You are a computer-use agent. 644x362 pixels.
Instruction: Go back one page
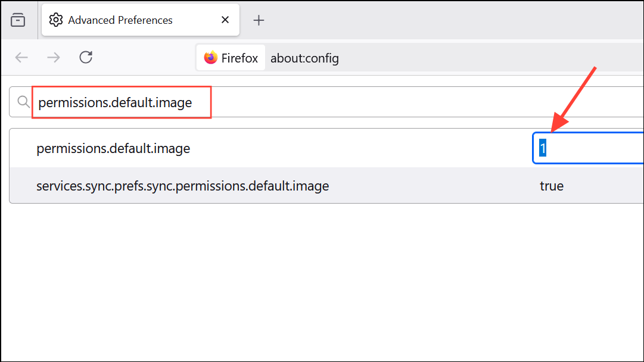pos(21,58)
